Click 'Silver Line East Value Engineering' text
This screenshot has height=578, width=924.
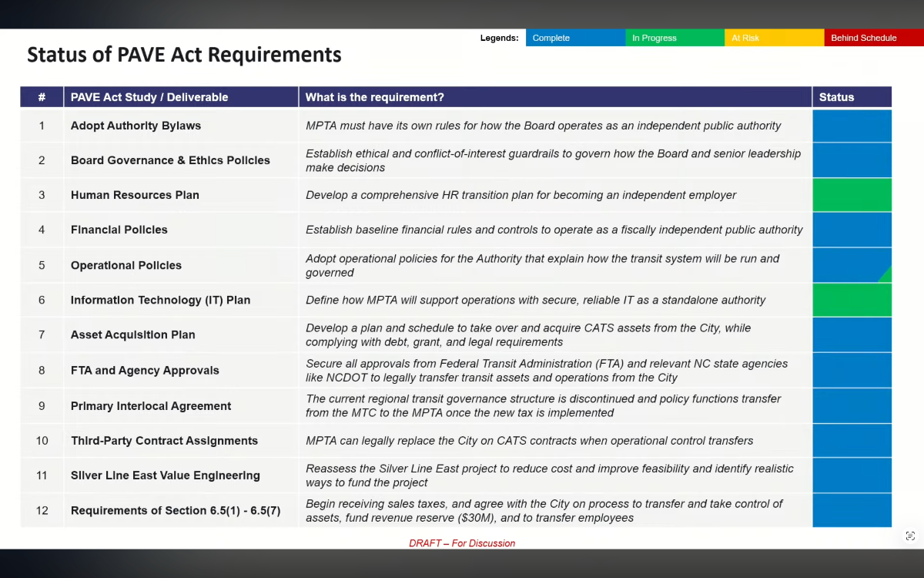click(x=166, y=476)
